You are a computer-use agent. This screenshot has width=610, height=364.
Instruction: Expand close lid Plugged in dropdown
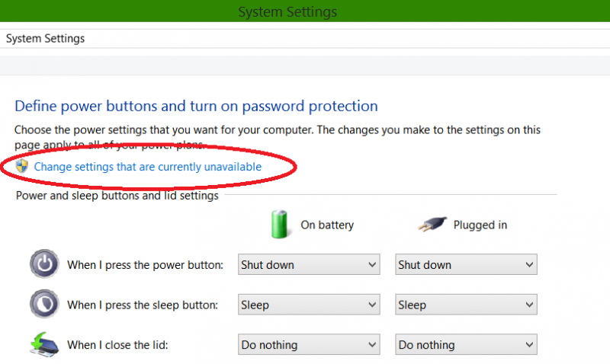click(x=466, y=344)
